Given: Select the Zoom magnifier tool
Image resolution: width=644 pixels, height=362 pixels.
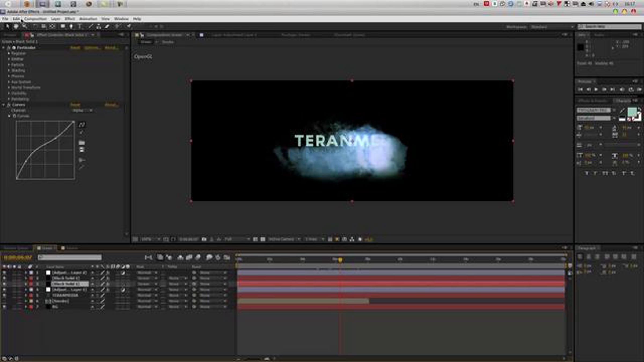Looking at the screenshot, I should (24, 26).
